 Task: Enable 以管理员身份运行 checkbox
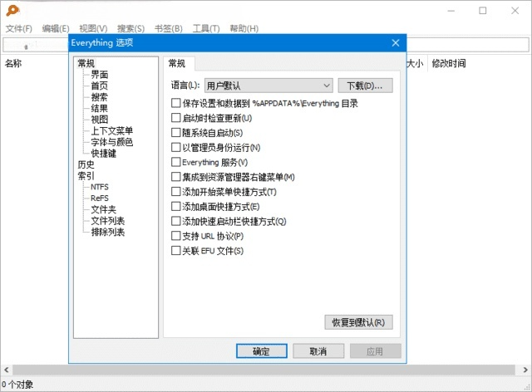(x=175, y=148)
